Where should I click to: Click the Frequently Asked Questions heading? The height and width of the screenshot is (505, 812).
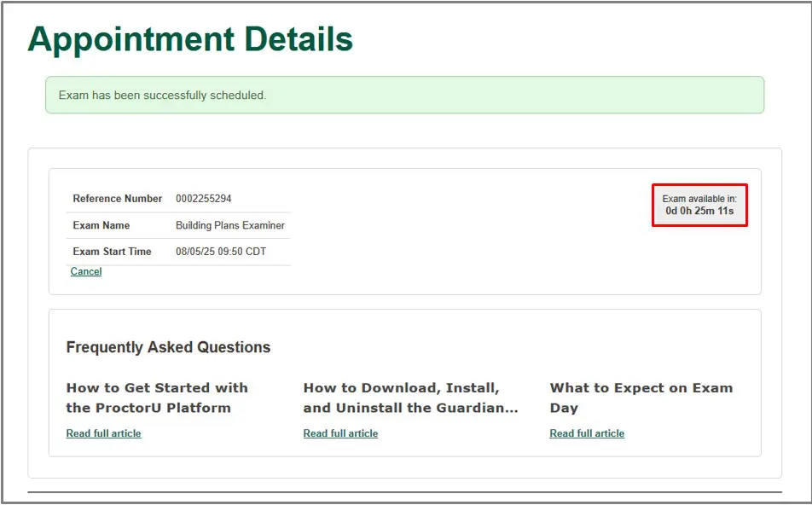pyautogui.click(x=168, y=347)
